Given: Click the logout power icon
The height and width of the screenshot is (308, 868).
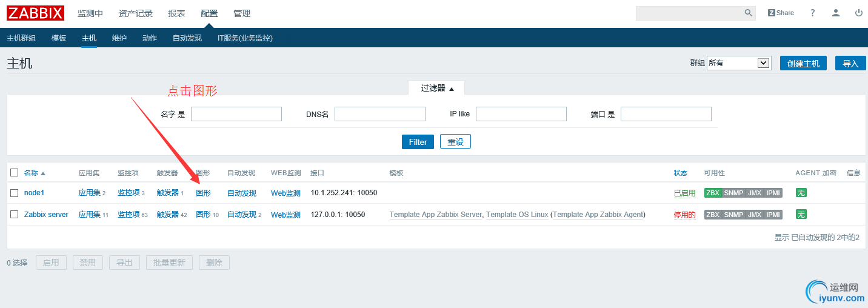Looking at the screenshot, I should [x=859, y=13].
